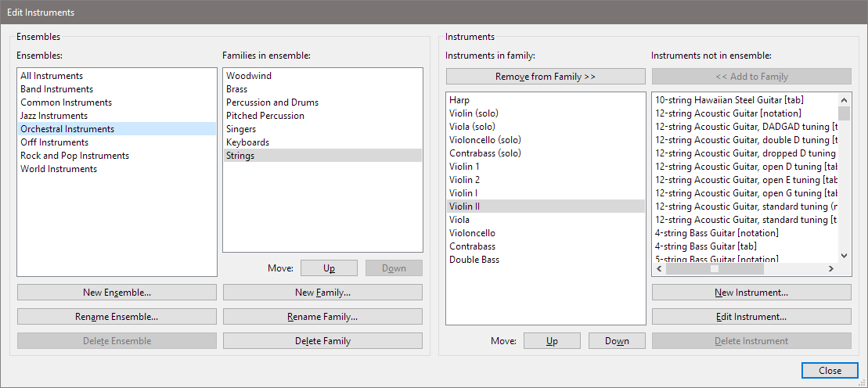The height and width of the screenshot is (388, 868).
Task: Click Remove from Family button
Action: tap(546, 77)
